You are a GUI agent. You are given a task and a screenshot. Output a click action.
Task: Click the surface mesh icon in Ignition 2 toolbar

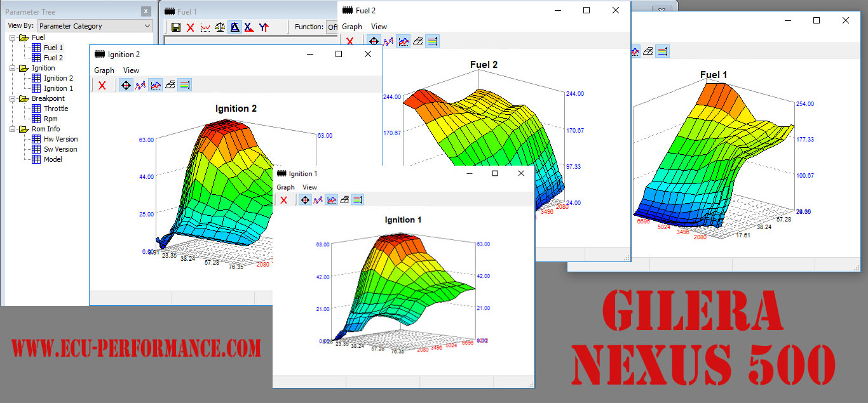(x=170, y=85)
